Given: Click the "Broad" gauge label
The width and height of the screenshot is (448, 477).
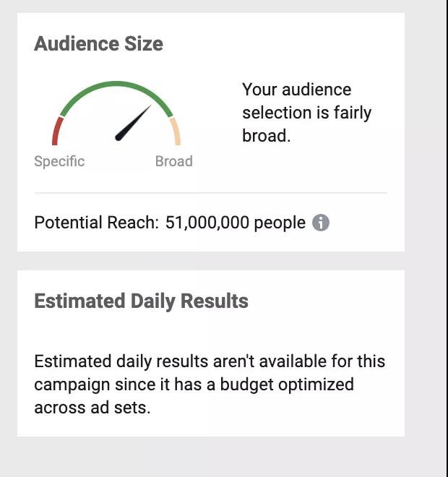Looking at the screenshot, I should pyautogui.click(x=173, y=161).
